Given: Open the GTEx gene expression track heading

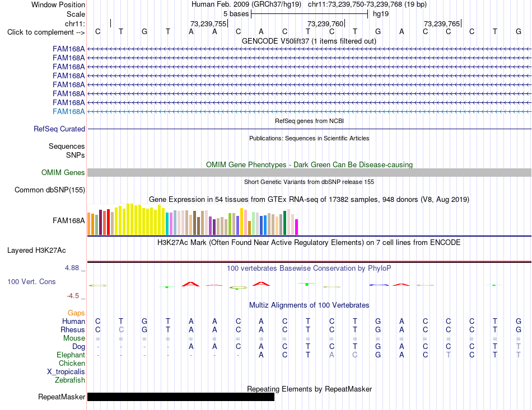Looking at the screenshot, I should tap(309, 199).
